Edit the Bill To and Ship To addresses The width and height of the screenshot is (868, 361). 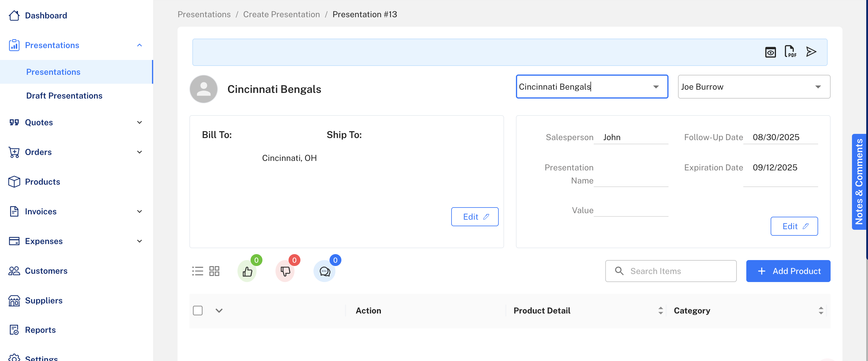point(475,217)
